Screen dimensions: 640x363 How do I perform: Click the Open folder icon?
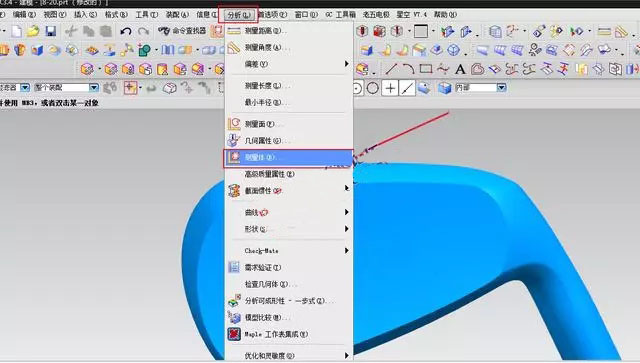click(33, 31)
